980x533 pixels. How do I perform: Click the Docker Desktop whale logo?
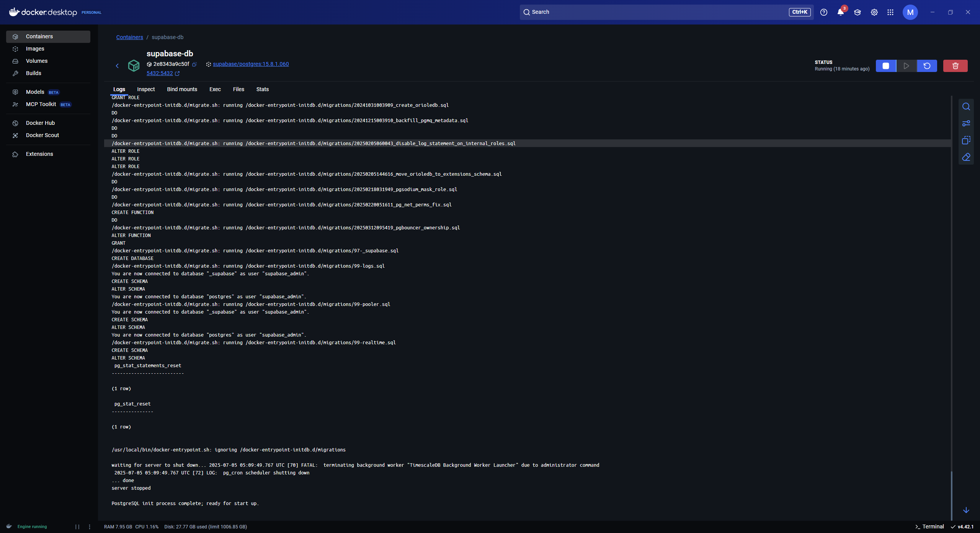tap(14, 12)
